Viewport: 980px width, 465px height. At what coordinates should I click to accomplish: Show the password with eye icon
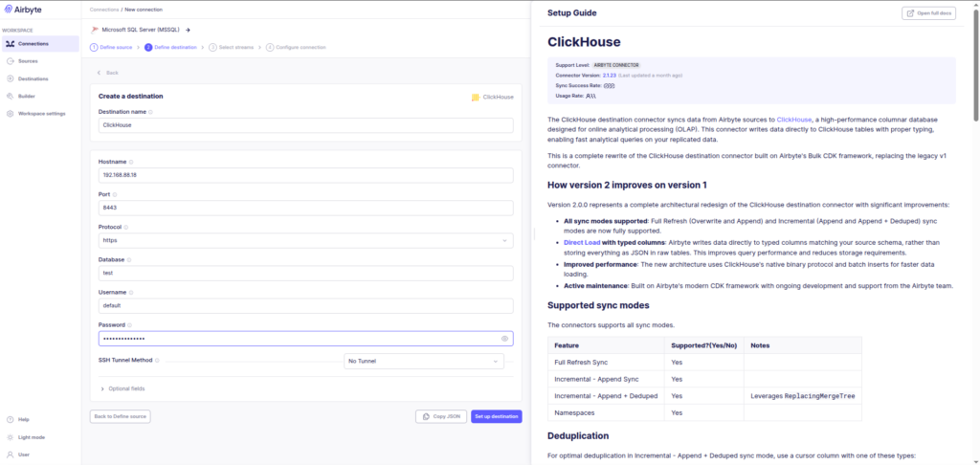[504, 339]
